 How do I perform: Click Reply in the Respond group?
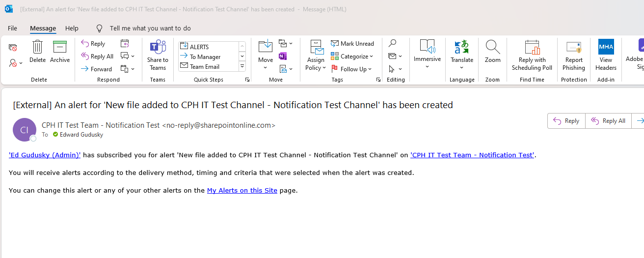click(x=93, y=44)
